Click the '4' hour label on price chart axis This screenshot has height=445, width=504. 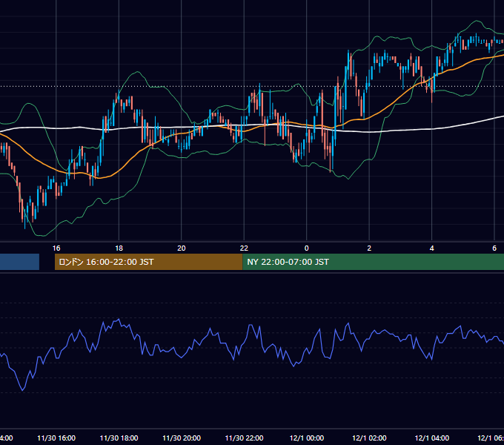click(431, 248)
